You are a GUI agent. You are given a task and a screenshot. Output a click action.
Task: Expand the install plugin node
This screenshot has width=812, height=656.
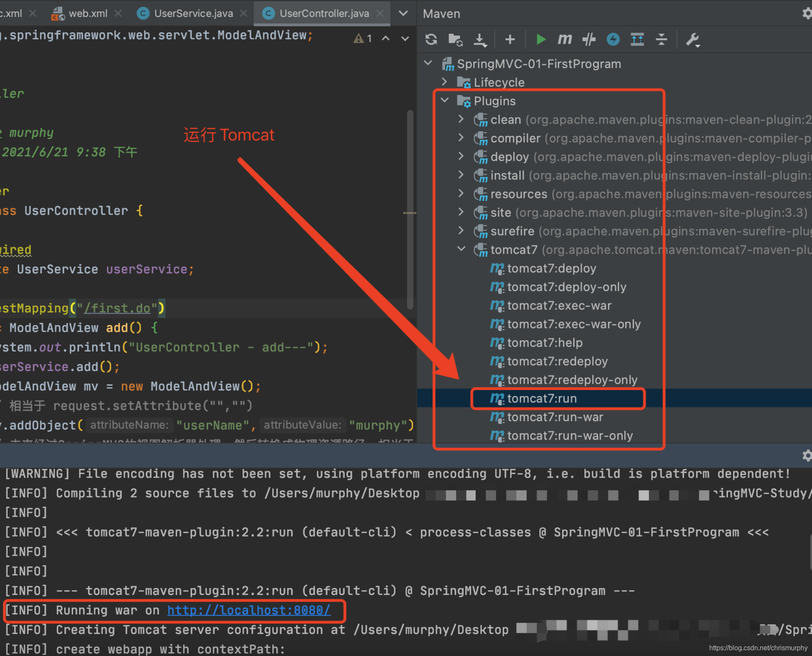click(461, 175)
